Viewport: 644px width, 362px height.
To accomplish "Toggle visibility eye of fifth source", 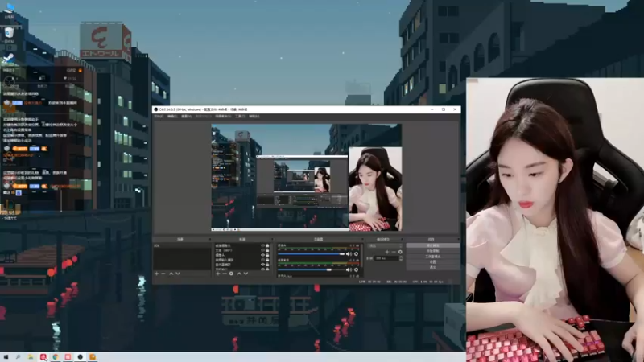I will (x=263, y=265).
